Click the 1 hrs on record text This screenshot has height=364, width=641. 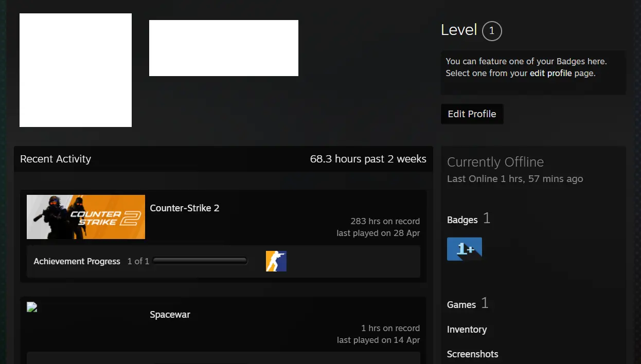[390, 328]
